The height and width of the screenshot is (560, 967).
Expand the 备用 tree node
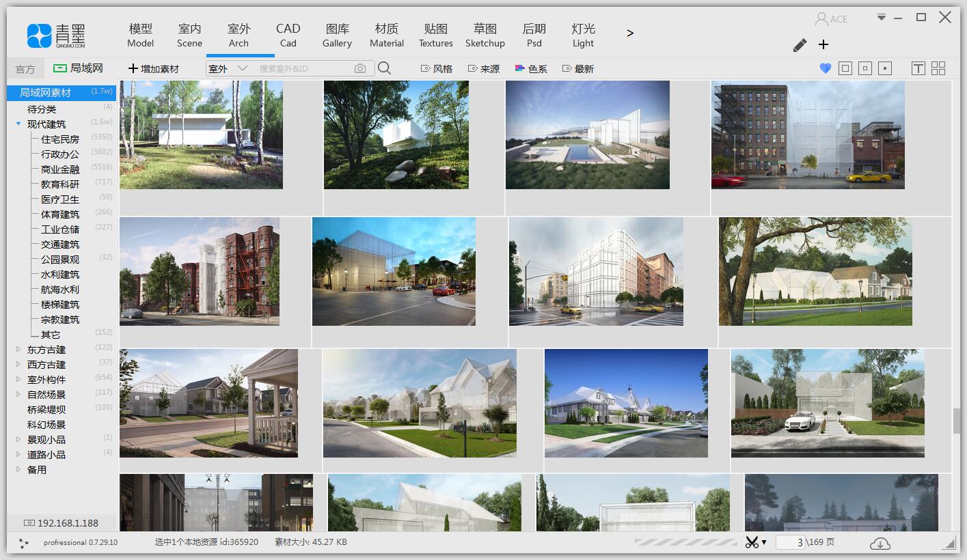(19, 469)
